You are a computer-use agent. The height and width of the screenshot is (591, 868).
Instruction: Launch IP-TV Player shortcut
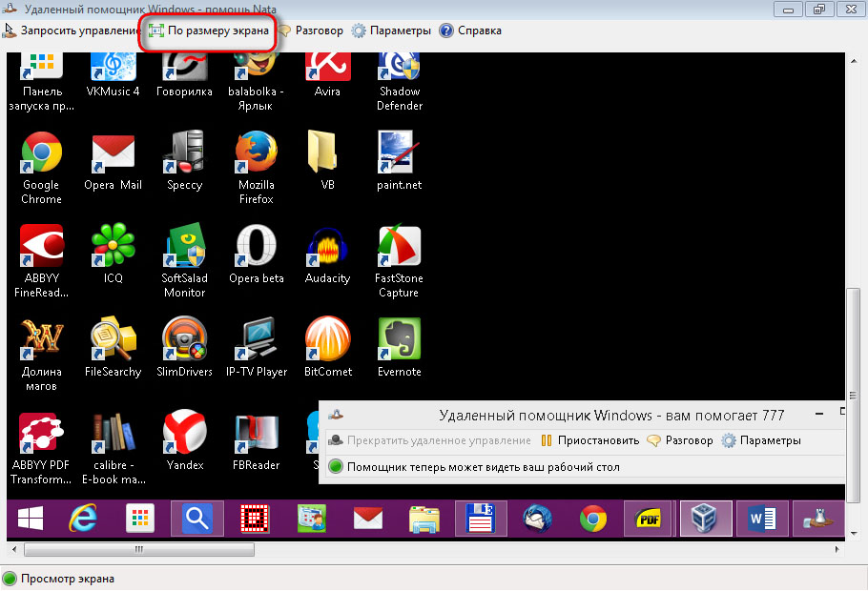[x=257, y=348]
